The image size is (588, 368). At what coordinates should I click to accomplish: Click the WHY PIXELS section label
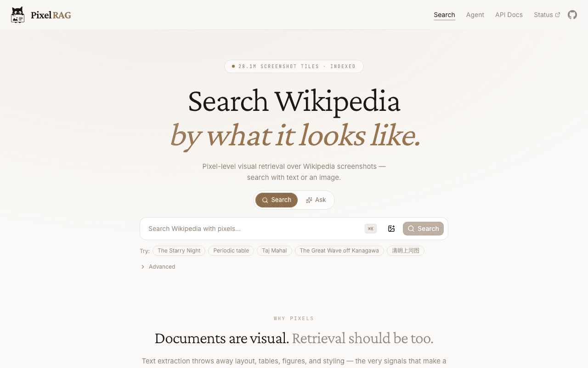tap(294, 318)
